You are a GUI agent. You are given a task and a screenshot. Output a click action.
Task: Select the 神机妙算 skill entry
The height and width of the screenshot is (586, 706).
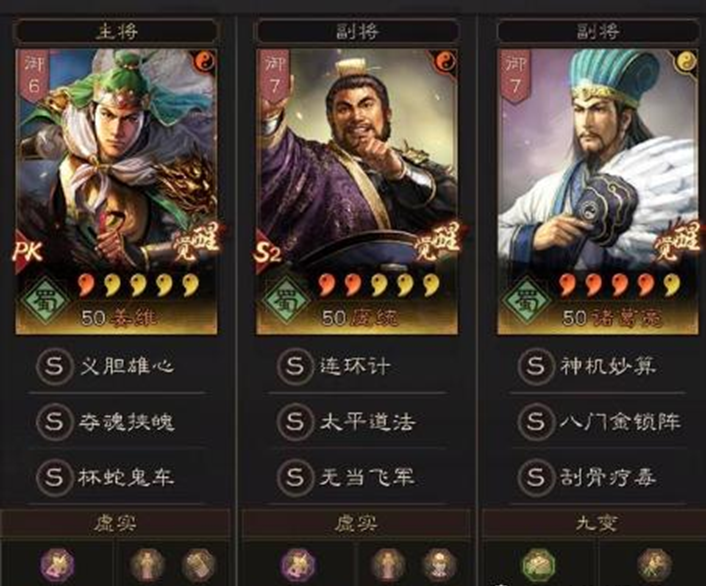[x=599, y=366]
